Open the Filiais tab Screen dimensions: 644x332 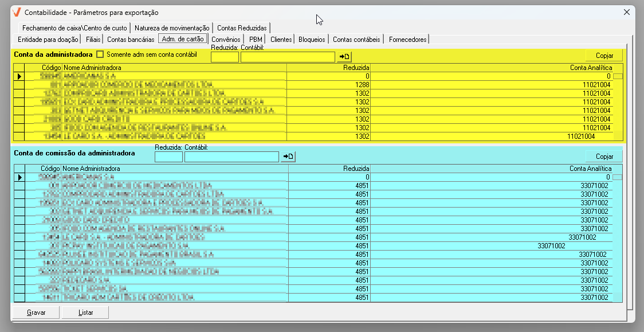pyautogui.click(x=93, y=40)
